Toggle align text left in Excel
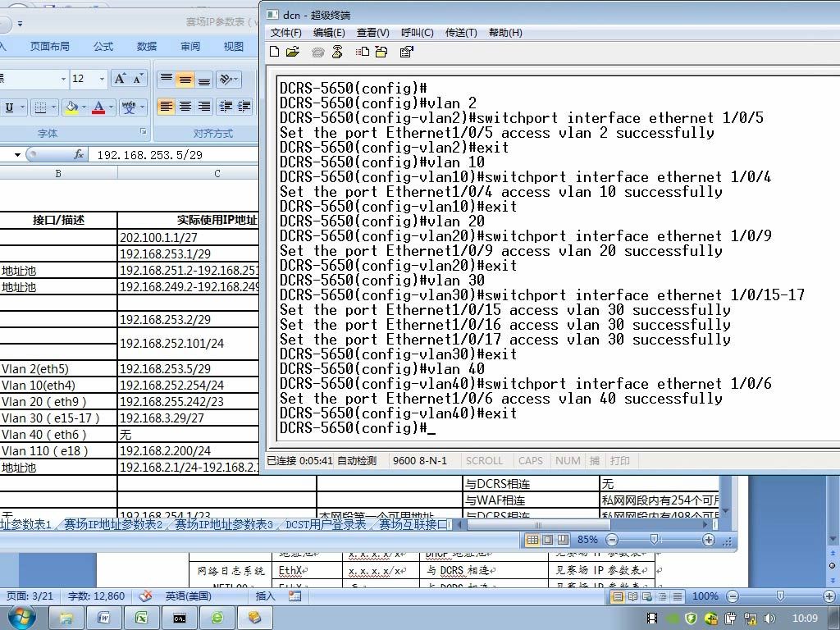840x630 pixels. (166, 106)
